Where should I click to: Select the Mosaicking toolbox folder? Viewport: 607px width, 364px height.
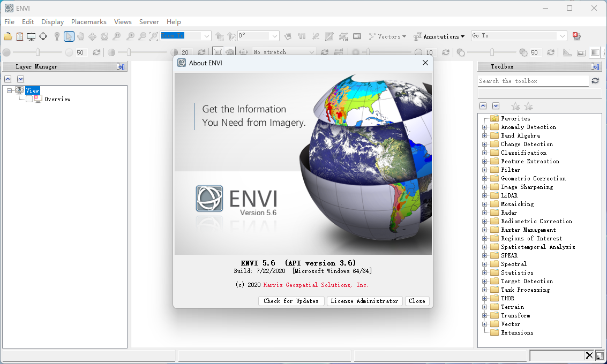pos(517,204)
